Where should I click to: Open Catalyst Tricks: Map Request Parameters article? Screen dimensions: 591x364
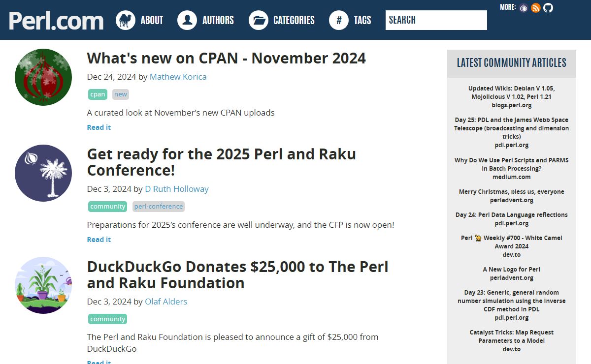click(512, 336)
